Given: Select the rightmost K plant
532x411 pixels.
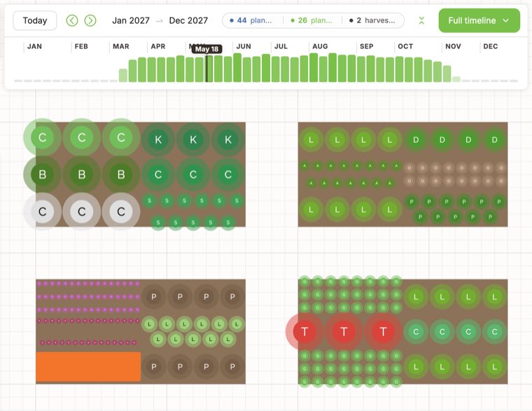Looking at the screenshot, I should (228, 139).
